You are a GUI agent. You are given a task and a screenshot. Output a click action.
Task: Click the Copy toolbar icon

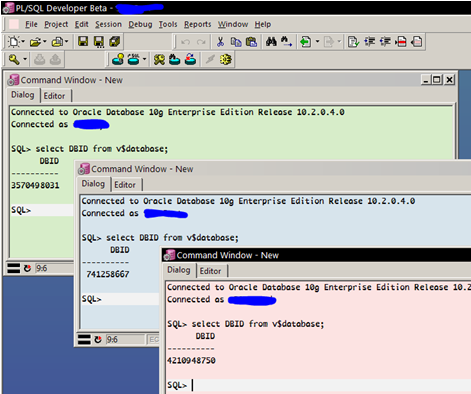point(236,42)
